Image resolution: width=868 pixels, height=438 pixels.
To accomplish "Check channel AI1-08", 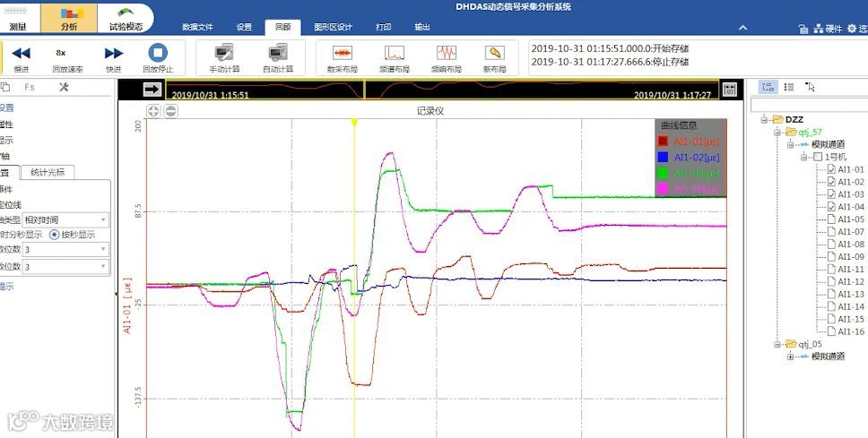I will (831, 244).
